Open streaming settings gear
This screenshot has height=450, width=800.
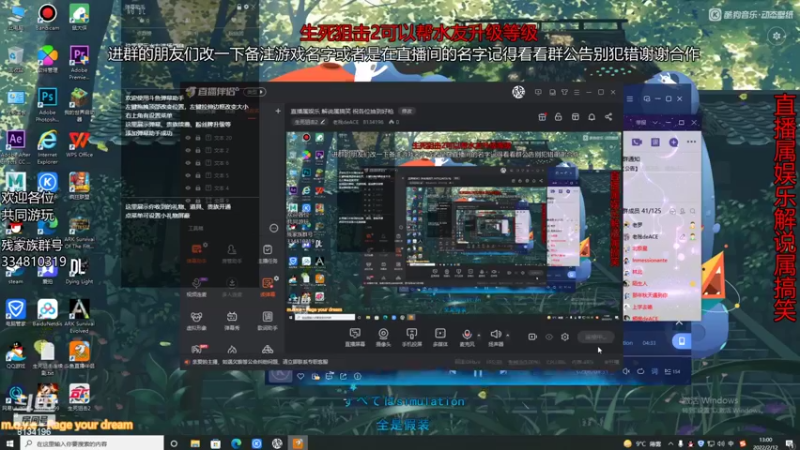(x=565, y=337)
